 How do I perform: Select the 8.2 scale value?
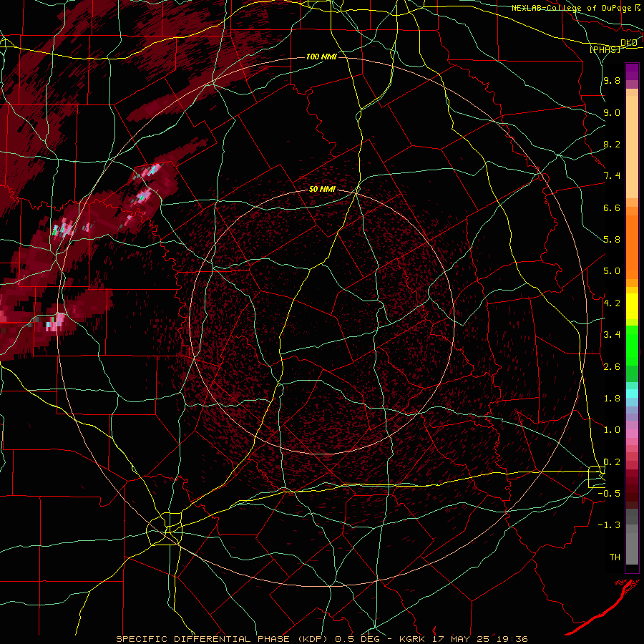[x=612, y=144]
